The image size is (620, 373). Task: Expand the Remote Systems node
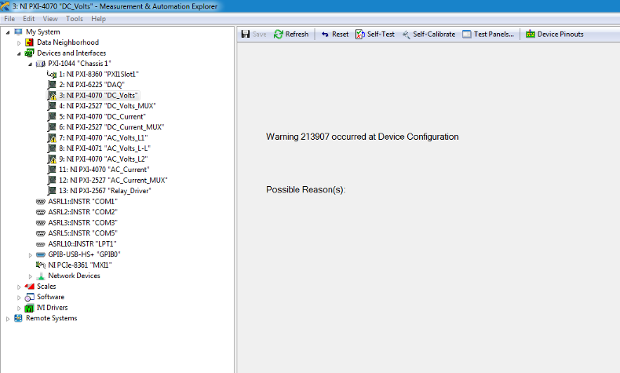click(x=8, y=319)
